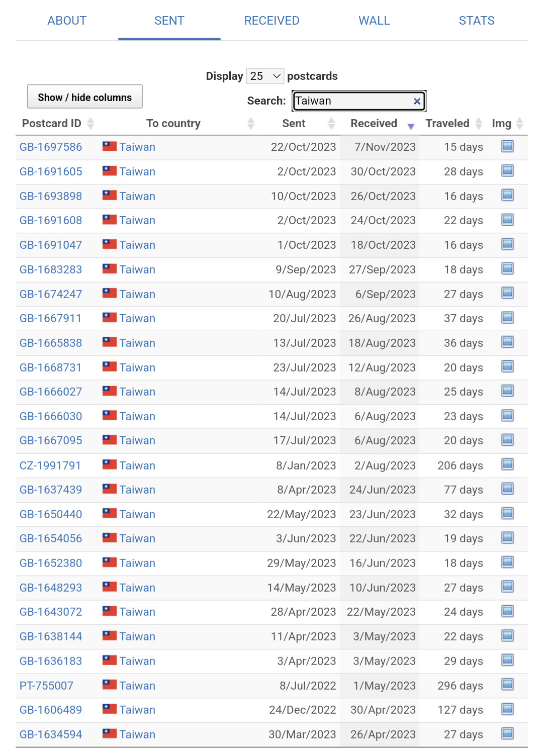Click image icon in CZ-1991791 row
The width and height of the screenshot is (543, 756).
click(x=507, y=464)
